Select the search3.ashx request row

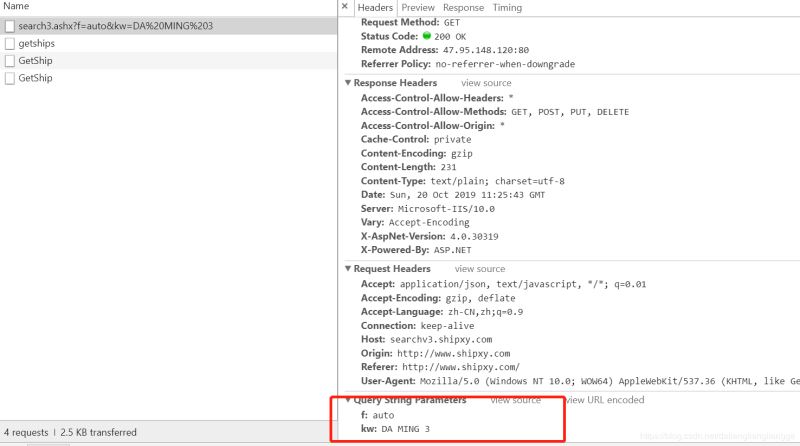(168, 26)
